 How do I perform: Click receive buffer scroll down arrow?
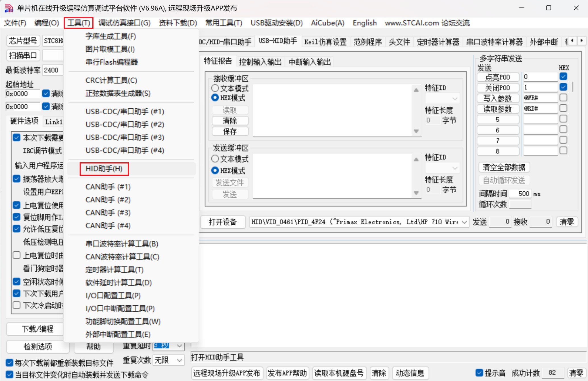point(416,131)
